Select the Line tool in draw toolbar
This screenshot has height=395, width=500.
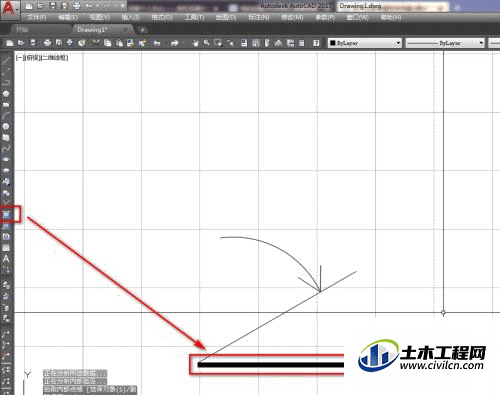pyautogui.click(x=6, y=60)
